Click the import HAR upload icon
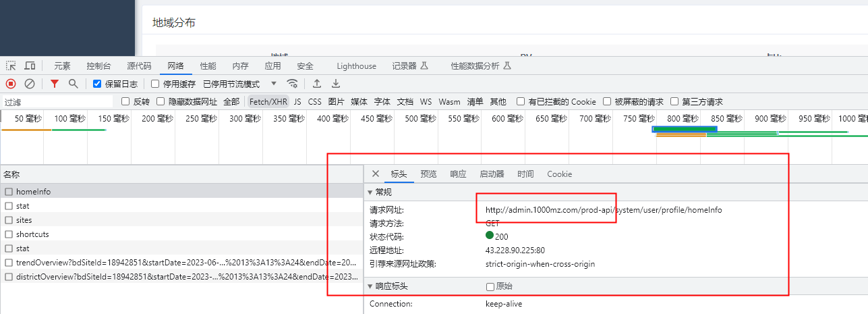Screen dimensions: 868x314 point(316,84)
